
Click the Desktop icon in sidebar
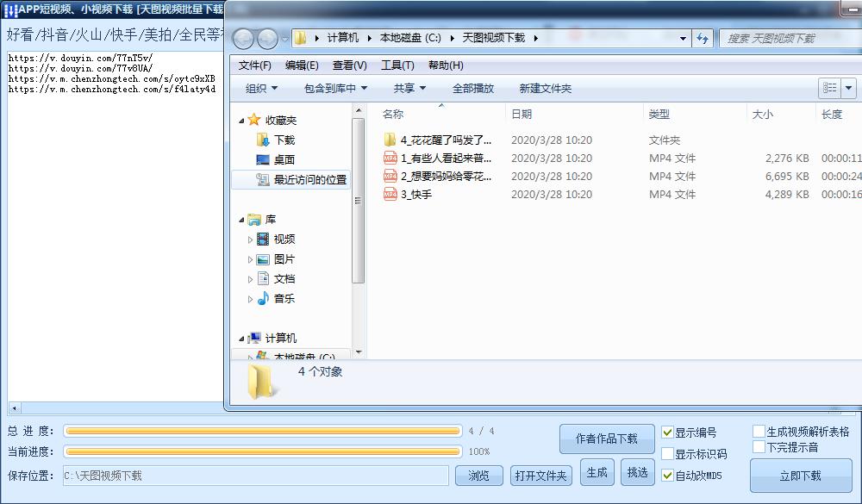263,160
